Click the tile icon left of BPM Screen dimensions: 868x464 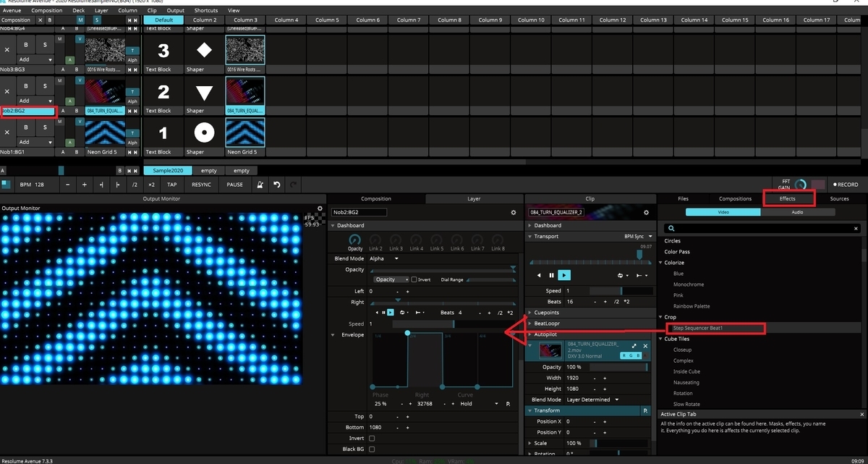pyautogui.click(x=6, y=185)
